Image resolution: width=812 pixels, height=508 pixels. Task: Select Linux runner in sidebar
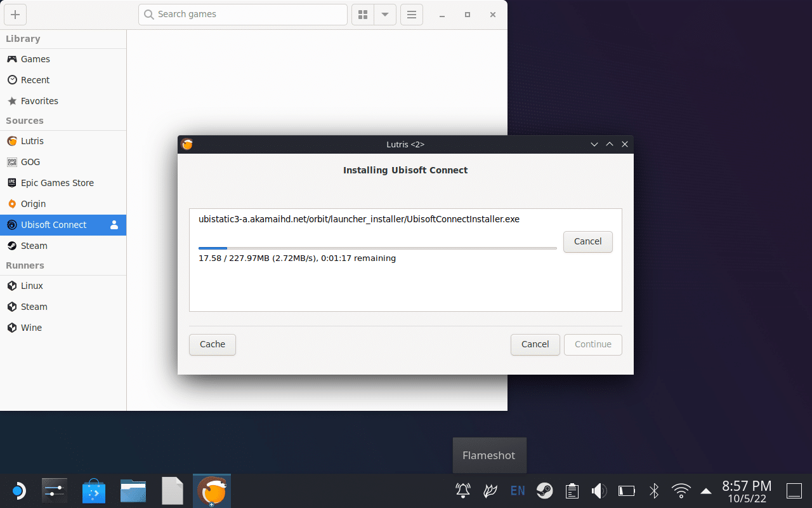(63, 286)
